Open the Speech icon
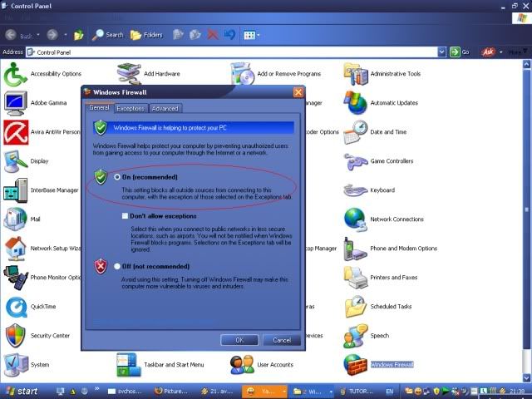Viewport: 532px width, 399px height. coord(356,336)
